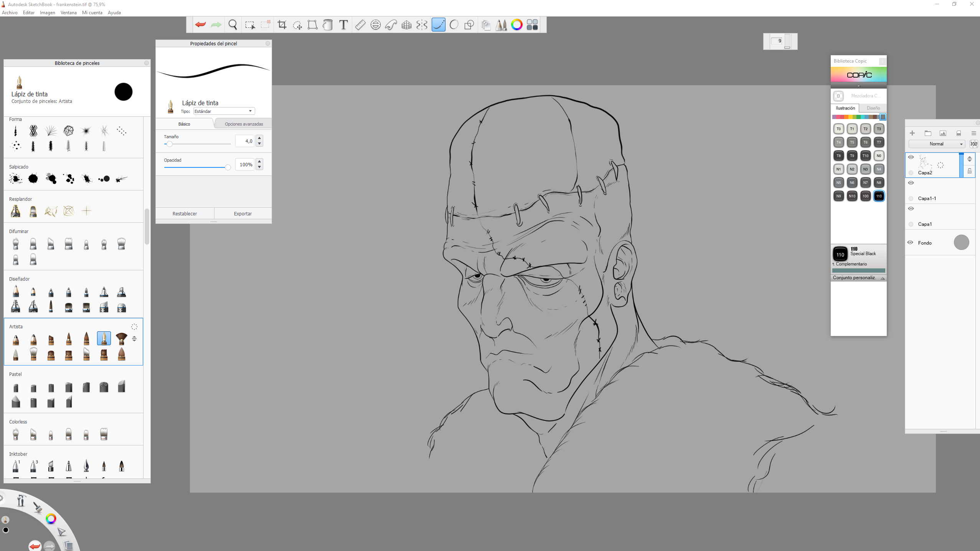Select the Text tool
Image resolution: width=980 pixels, height=551 pixels.
point(343,25)
